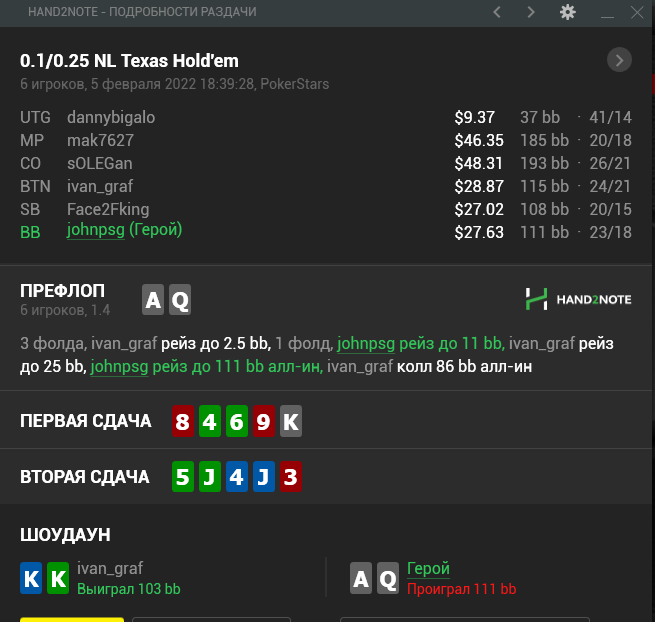Click the Герой link in showdown

(428, 569)
